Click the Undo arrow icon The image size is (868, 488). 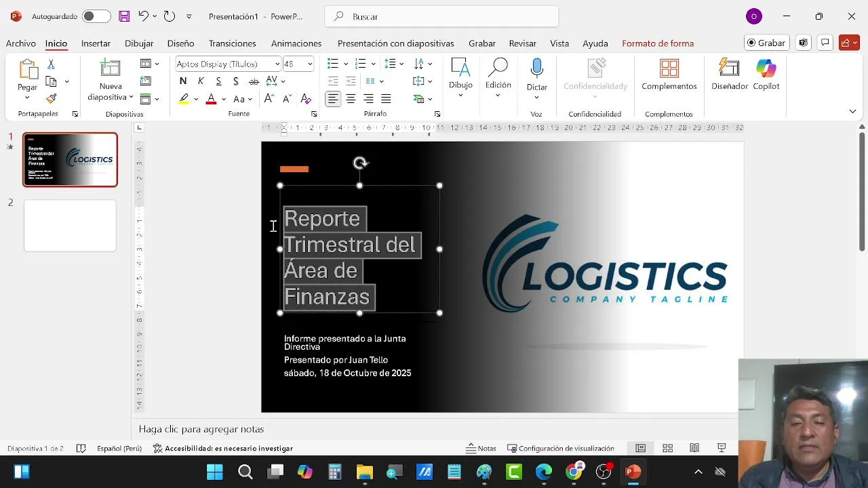pos(143,16)
